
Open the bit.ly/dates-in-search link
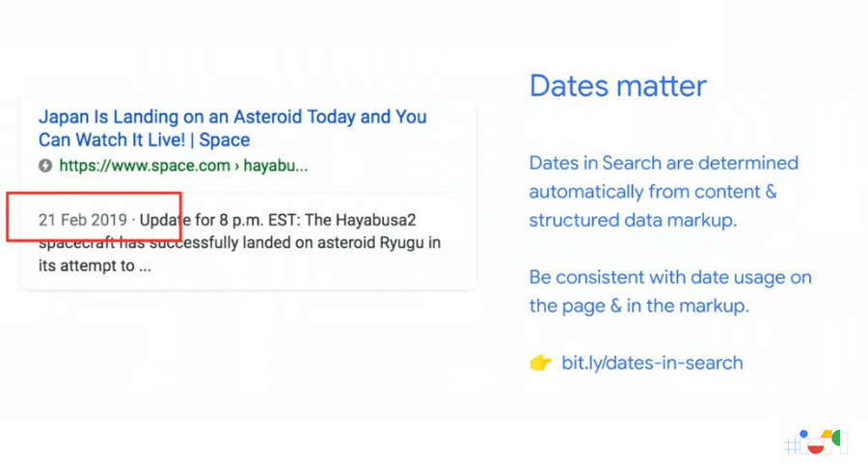point(652,363)
